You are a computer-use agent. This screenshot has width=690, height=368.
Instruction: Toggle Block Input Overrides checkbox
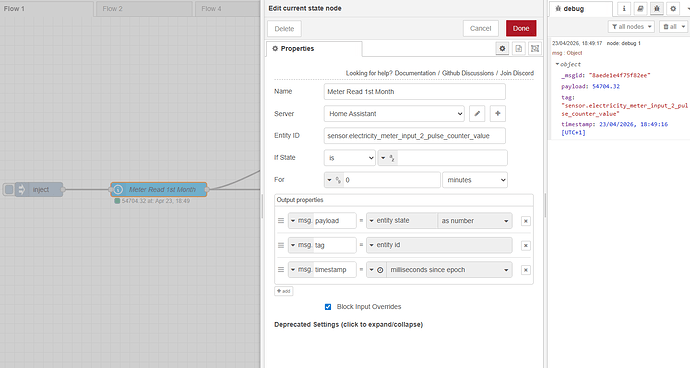tap(328, 307)
